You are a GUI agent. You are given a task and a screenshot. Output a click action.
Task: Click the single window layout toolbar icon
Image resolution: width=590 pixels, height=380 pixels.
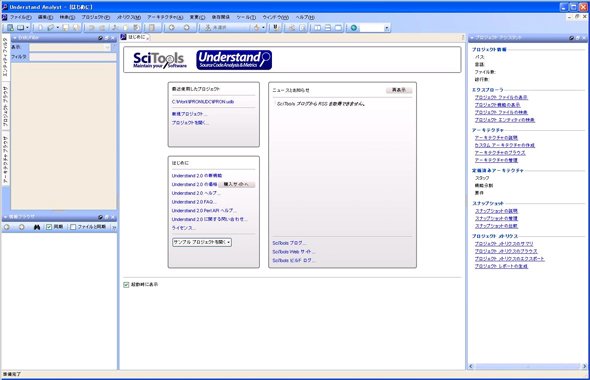(338, 28)
